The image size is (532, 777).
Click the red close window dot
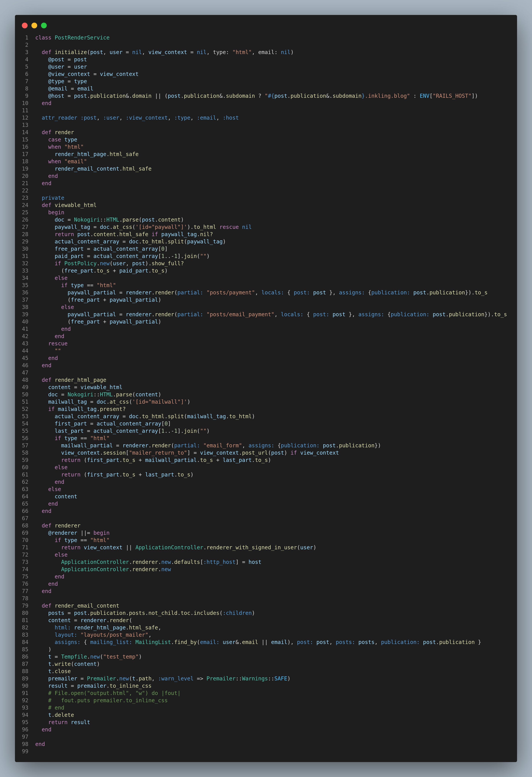pyautogui.click(x=25, y=25)
